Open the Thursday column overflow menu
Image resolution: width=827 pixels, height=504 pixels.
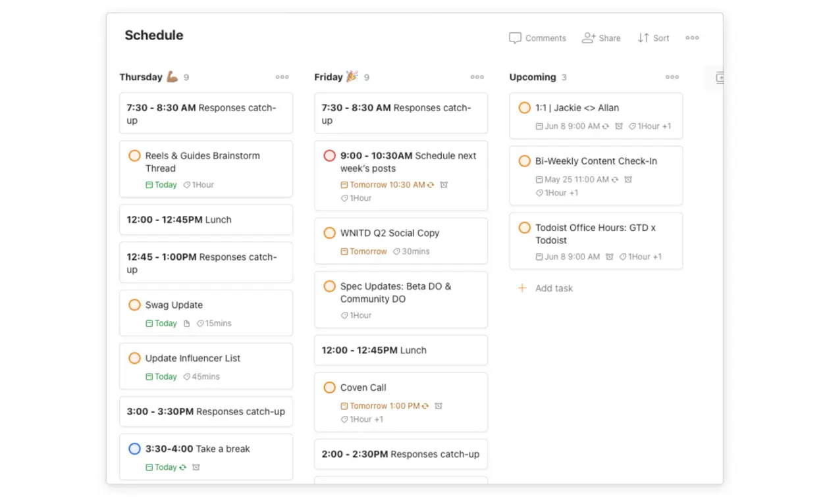[x=282, y=77]
